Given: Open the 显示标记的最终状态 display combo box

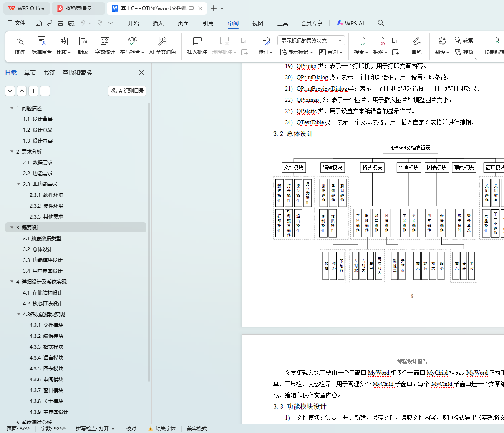Looking at the screenshot, I should click(311, 40).
